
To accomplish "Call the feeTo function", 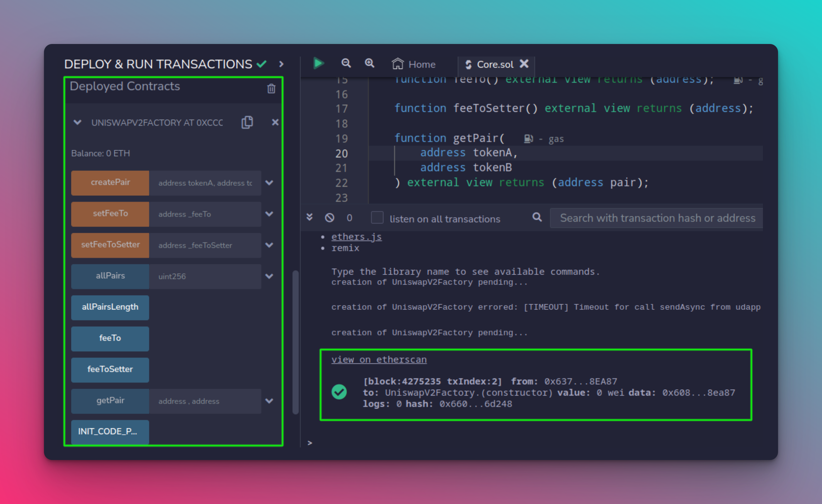I will point(110,338).
